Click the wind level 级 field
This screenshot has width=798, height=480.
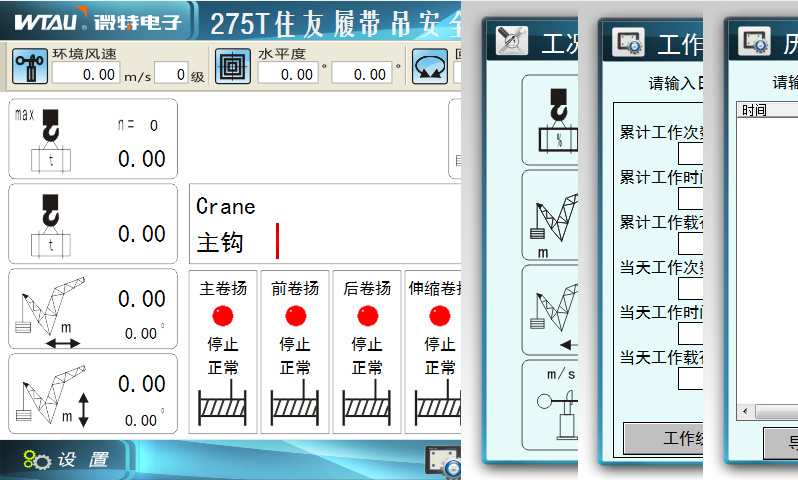pos(169,74)
